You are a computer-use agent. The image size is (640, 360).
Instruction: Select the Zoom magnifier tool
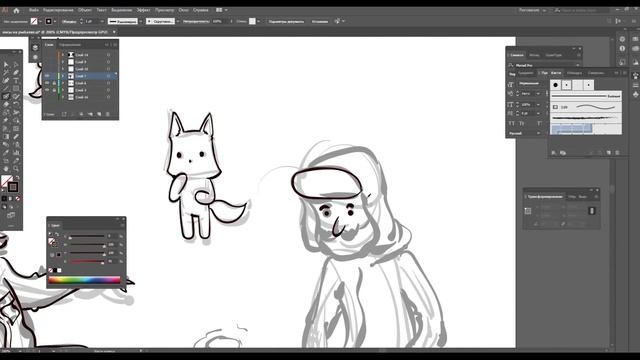coord(16,169)
